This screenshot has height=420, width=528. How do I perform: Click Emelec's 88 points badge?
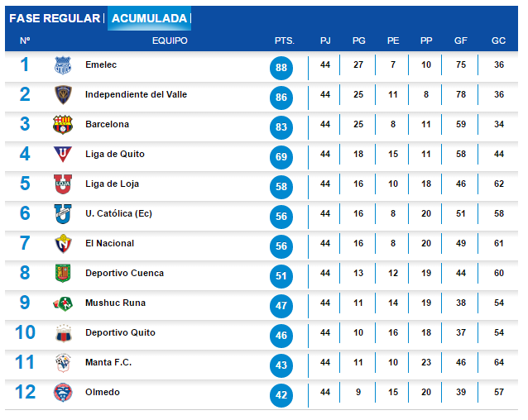pos(281,68)
